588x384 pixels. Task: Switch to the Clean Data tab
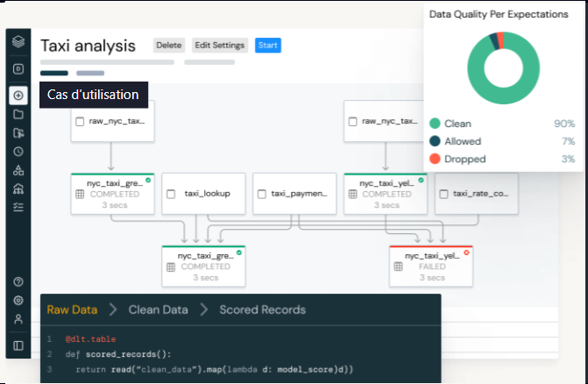(x=158, y=309)
